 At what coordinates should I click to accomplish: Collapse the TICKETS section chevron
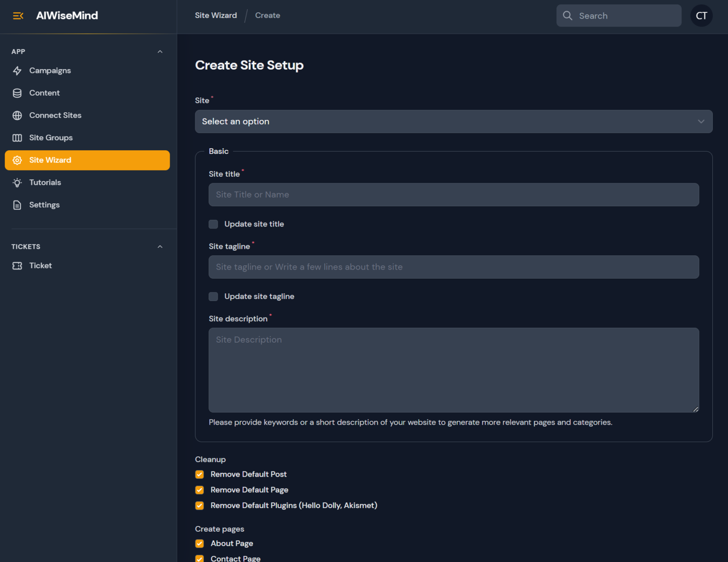(x=160, y=246)
